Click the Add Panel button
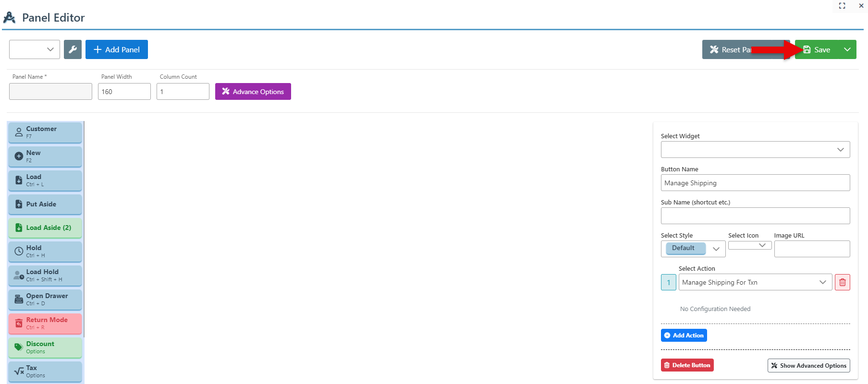 click(117, 49)
